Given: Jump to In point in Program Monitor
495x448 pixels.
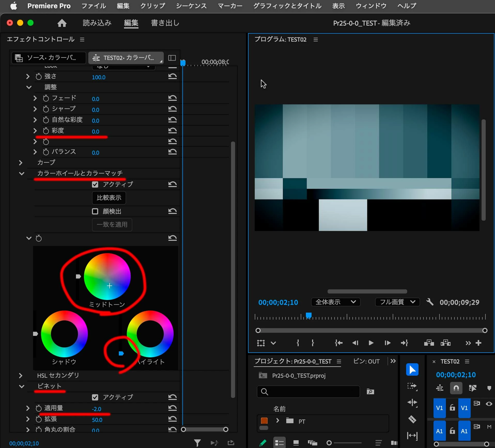Looking at the screenshot, I should click(339, 343).
